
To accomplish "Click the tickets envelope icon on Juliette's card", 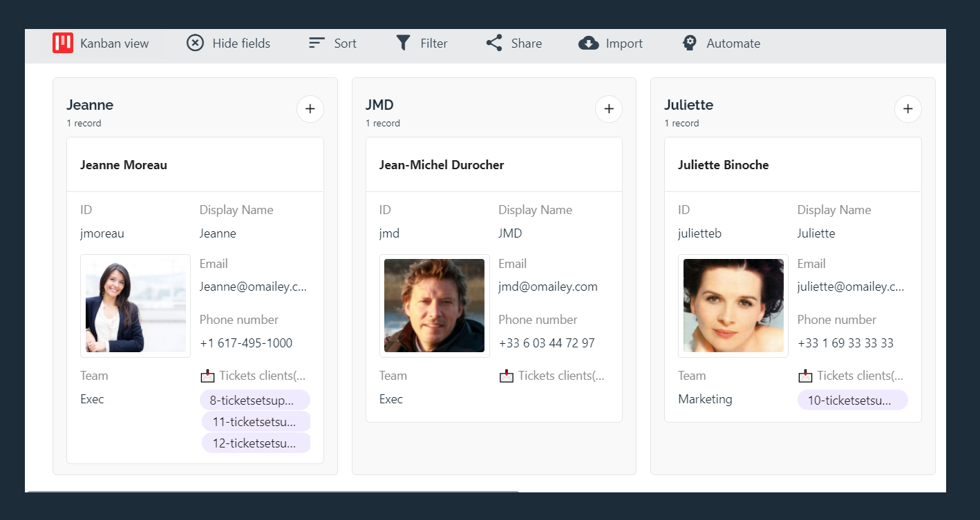I will (805, 376).
